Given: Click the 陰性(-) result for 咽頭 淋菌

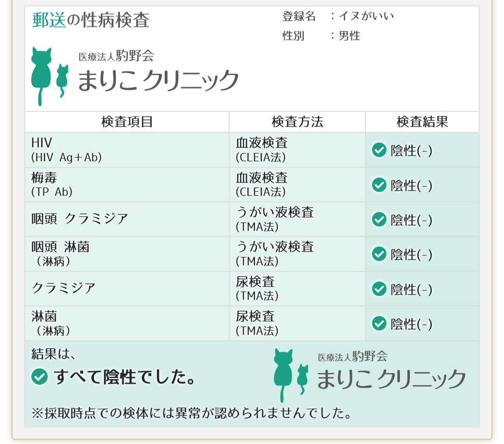Looking at the screenshot, I should tap(411, 255).
